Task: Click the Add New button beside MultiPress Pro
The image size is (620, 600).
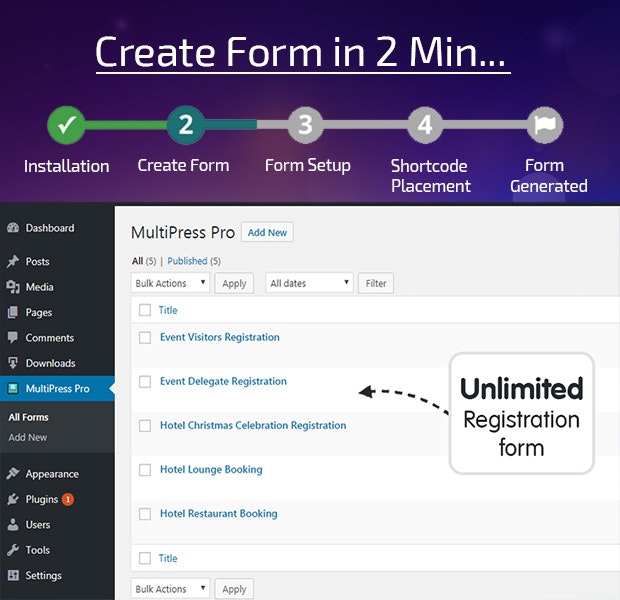Action: [267, 233]
